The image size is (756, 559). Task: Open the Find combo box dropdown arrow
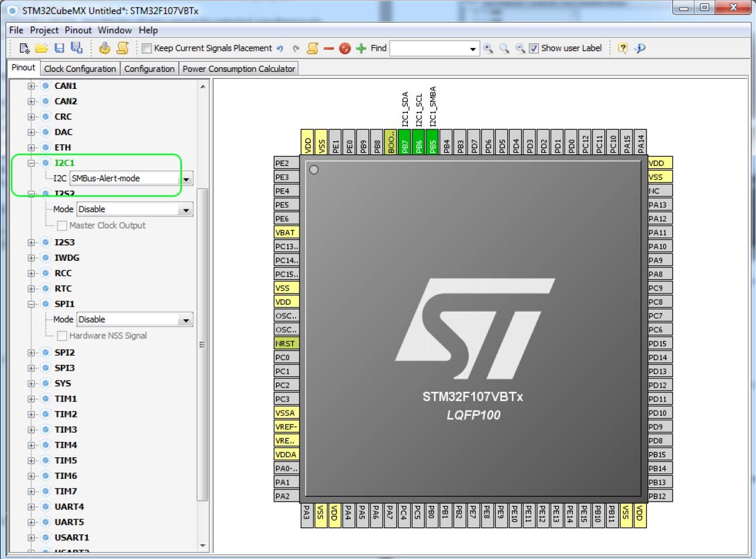click(473, 49)
